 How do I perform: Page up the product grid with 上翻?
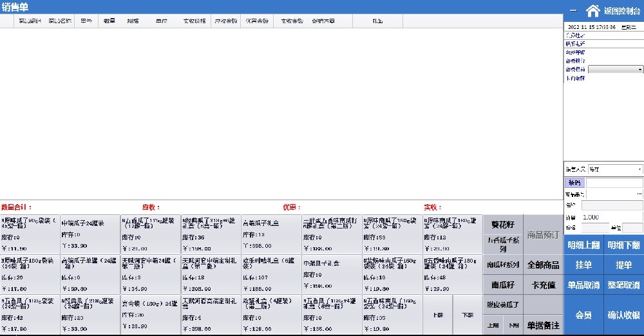(x=438, y=315)
